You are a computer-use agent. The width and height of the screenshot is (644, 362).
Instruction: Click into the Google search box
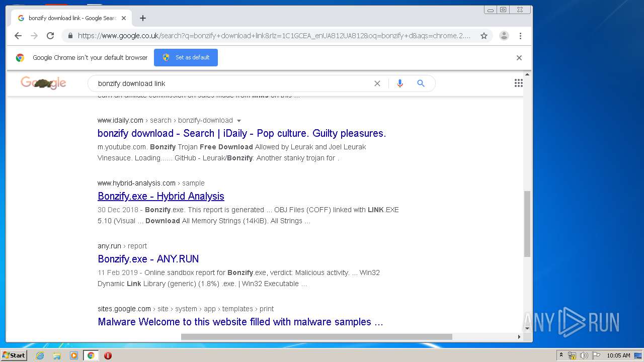(231, 83)
